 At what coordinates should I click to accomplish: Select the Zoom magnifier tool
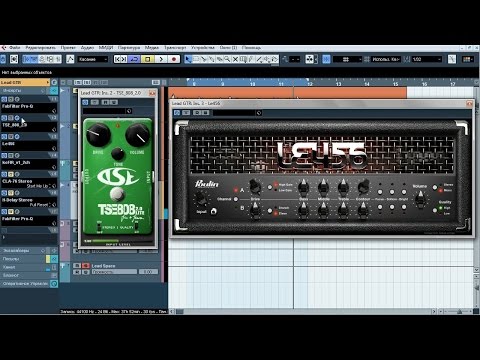click(x=227, y=59)
